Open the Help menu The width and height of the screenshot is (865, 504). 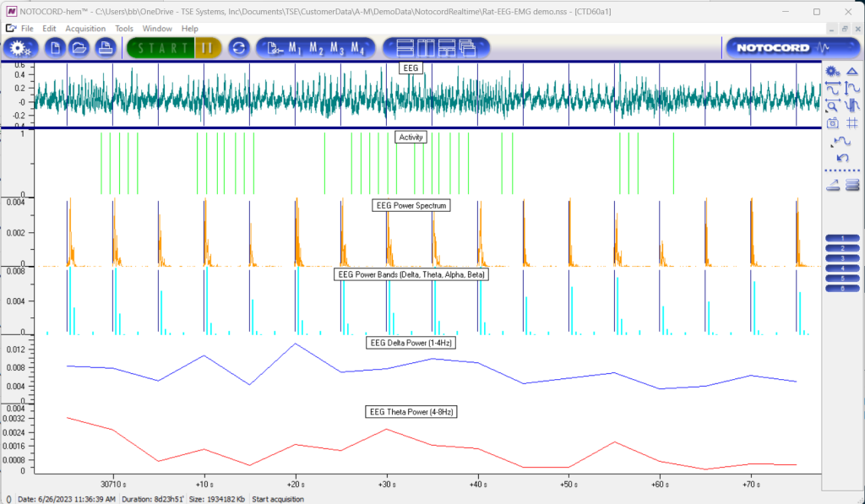click(190, 29)
